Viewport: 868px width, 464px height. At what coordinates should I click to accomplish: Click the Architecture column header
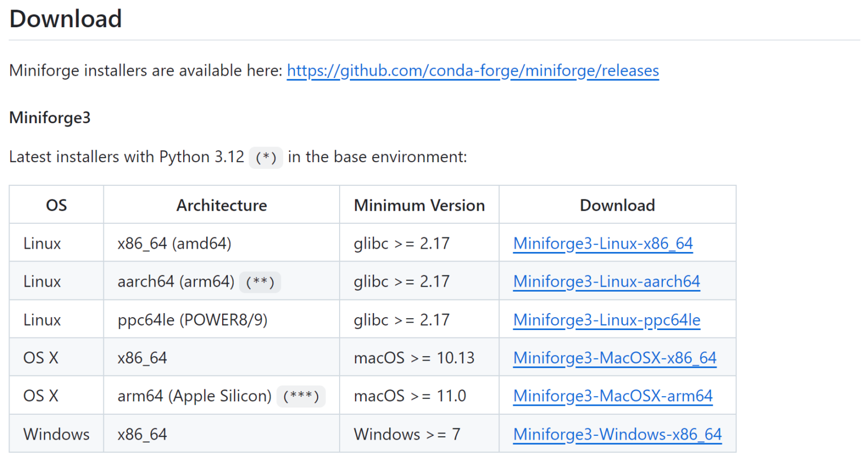coord(221,205)
